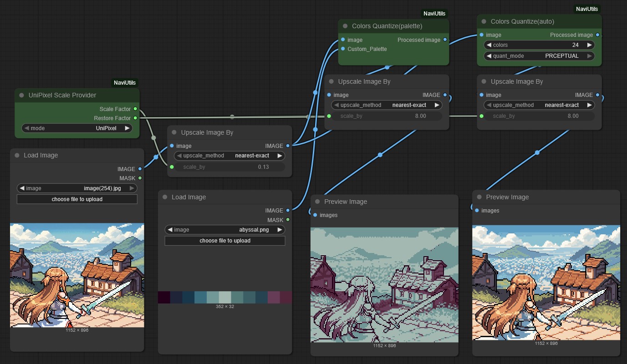Image resolution: width=627 pixels, height=364 pixels.
Task: Click Processed image output port of Colors Quantize(palette)
Action: (445, 40)
